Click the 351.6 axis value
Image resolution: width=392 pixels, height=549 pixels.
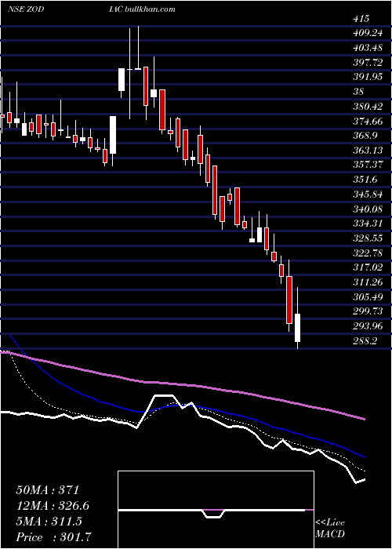[x=365, y=180]
